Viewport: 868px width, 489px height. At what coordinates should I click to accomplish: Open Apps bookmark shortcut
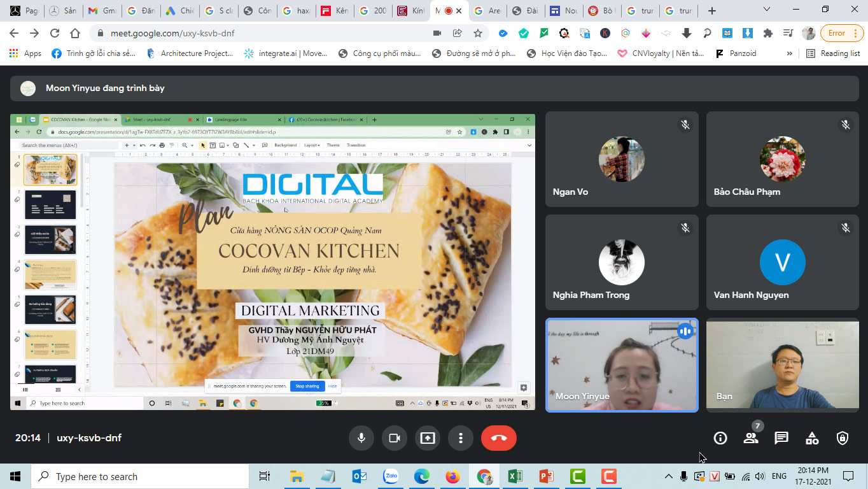(25, 53)
